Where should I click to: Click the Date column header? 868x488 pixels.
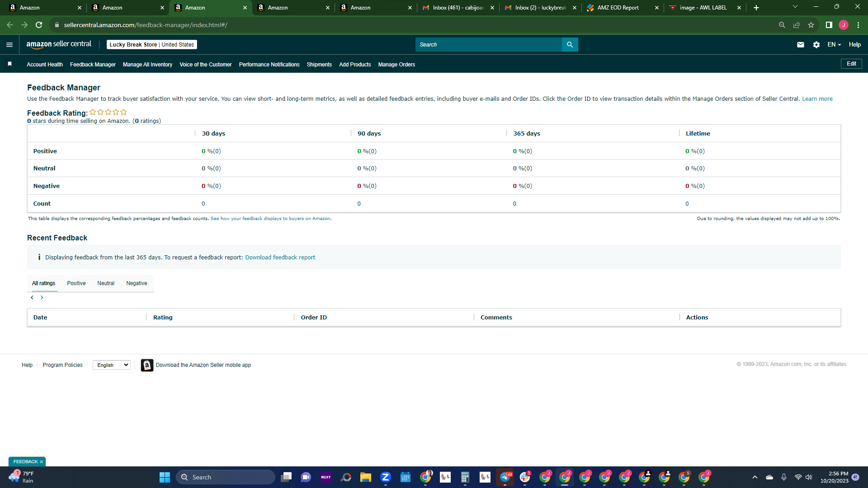(40, 318)
